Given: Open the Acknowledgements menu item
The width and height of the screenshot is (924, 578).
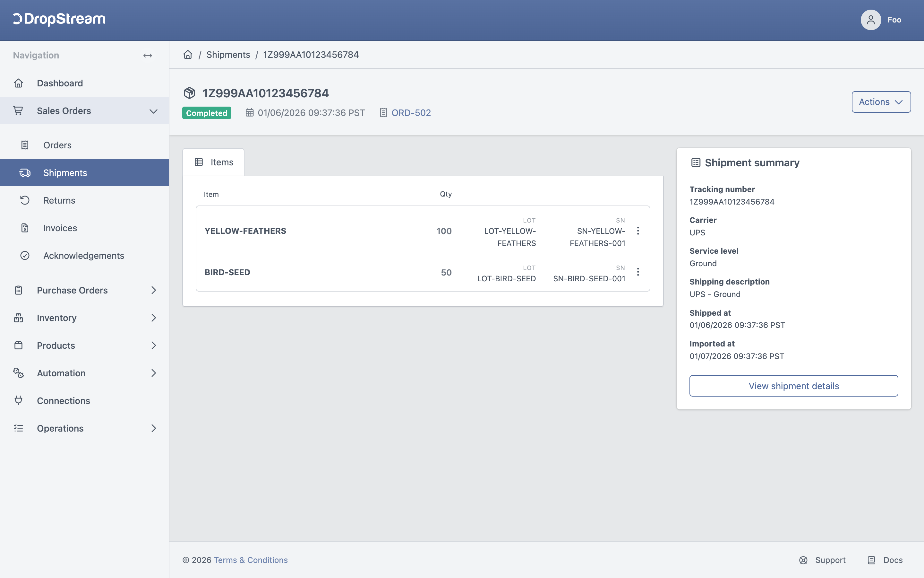Looking at the screenshot, I should click(84, 255).
